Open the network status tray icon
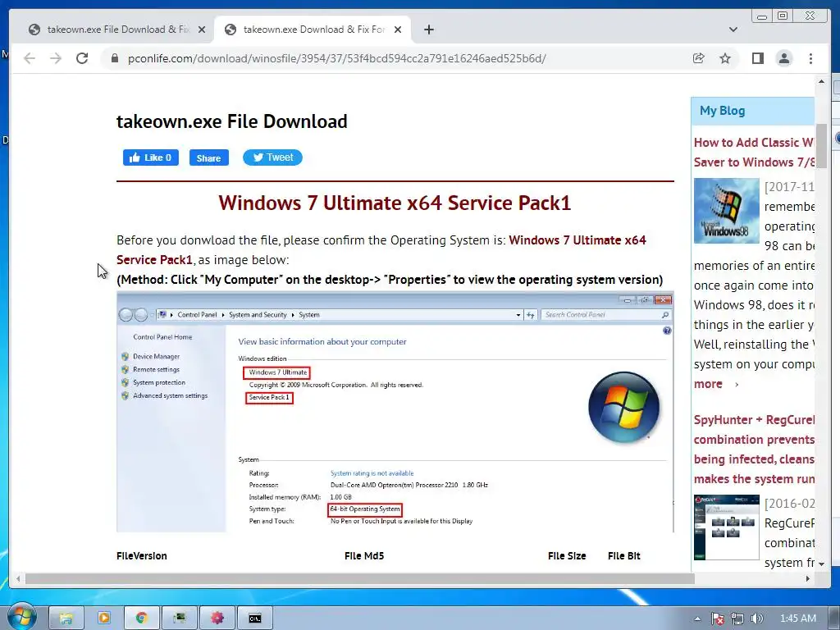The height and width of the screenshot is (630, 840). (737, 619)
